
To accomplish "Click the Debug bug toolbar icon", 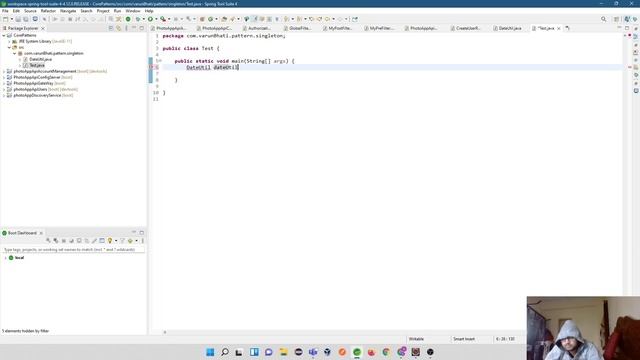I will click(138, 19).
